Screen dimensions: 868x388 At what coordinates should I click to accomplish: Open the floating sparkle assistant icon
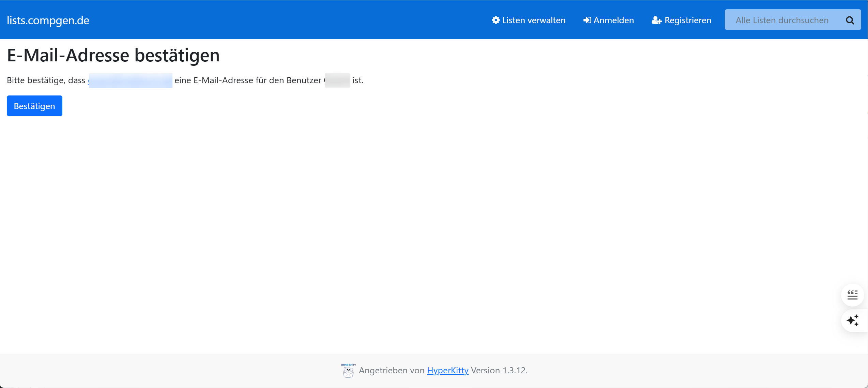(x=852, y=320)
